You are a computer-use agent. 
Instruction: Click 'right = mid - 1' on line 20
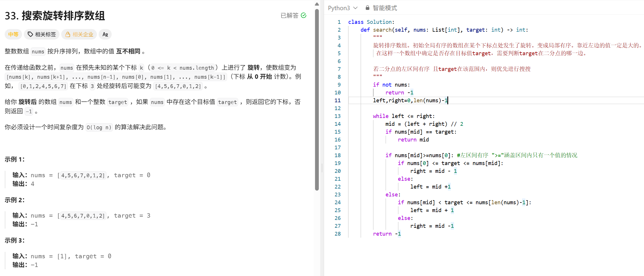pos(433,171)
